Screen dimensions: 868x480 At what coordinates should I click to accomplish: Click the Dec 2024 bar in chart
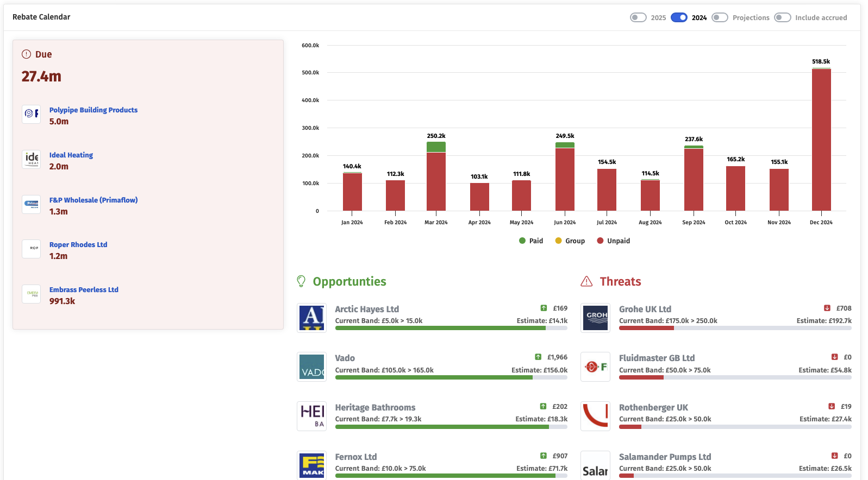pos(821,140)
